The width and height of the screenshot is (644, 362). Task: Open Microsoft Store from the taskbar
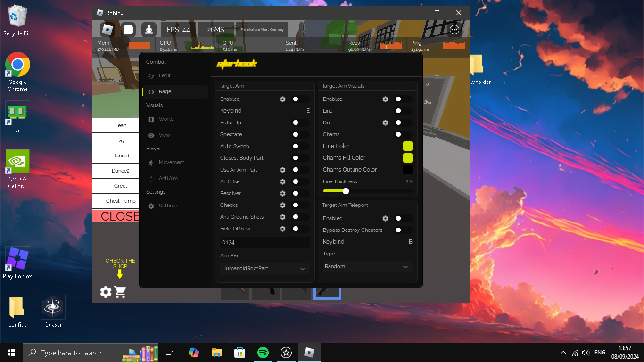click(x=240, y=353)
